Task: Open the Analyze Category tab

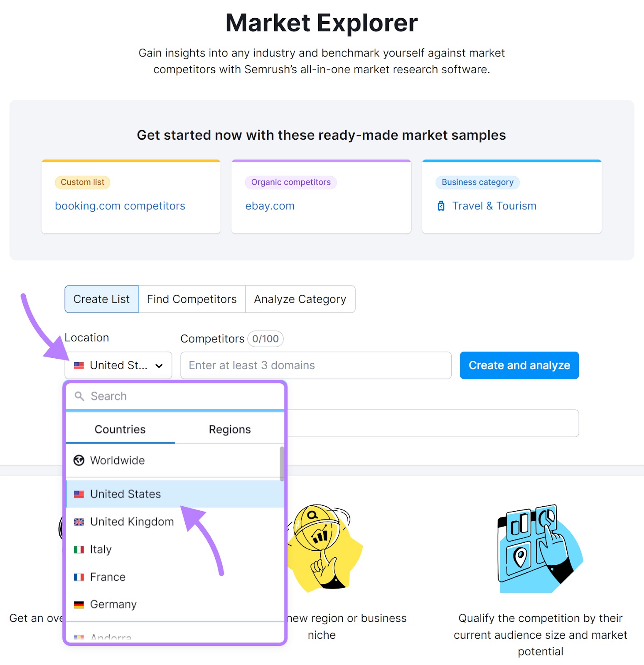Action: (300, 299)
